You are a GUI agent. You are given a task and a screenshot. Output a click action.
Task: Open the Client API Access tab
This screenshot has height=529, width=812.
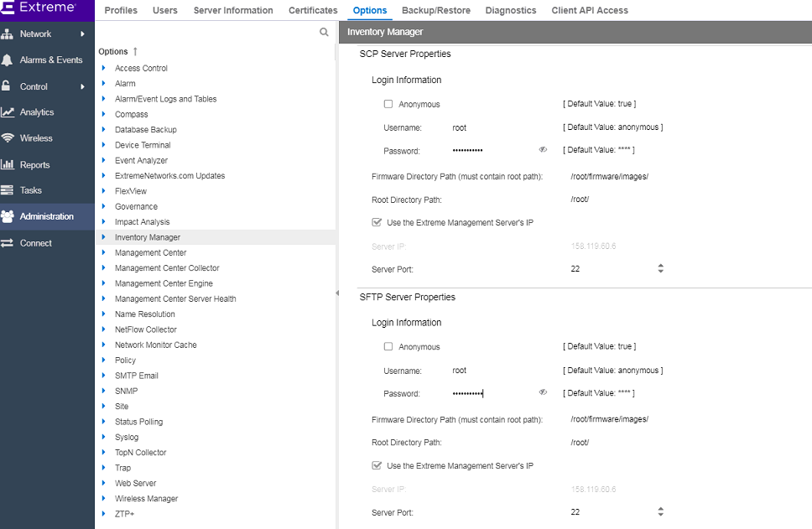click(x=590, y=10)
